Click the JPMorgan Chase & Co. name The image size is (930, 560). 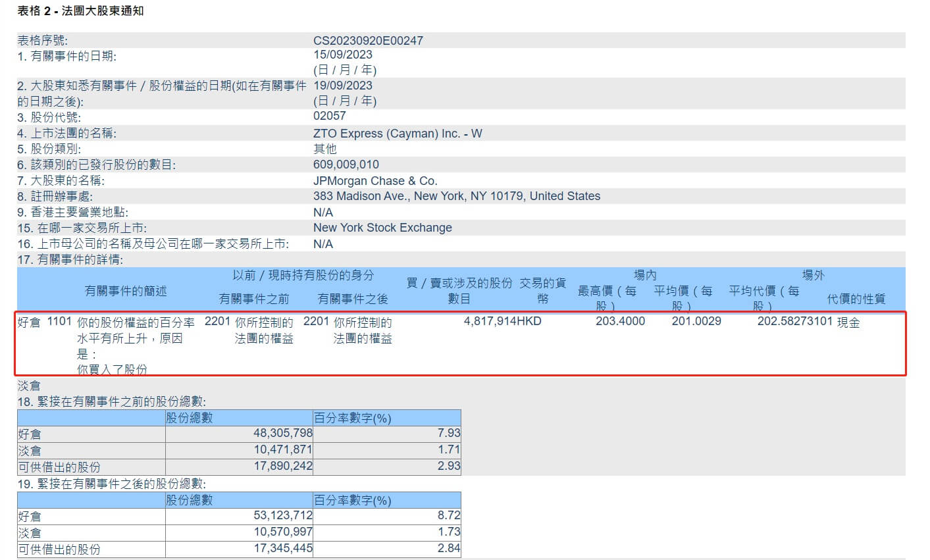tap(375, 181)
